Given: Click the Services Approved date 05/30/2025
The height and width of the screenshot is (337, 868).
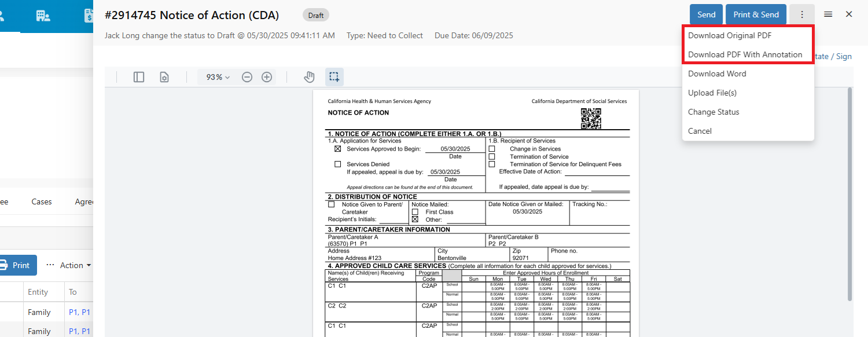Looking at the screenshot, I should pyautogui.click(x=455, y=149).
